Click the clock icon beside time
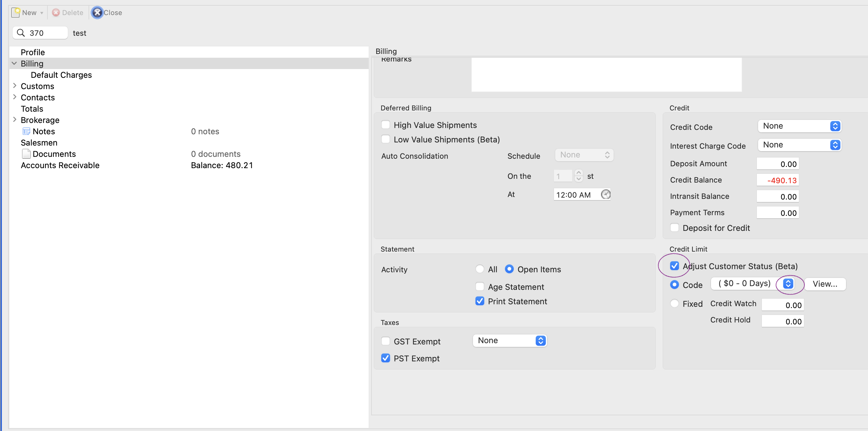The height and width of the screenshot is (431, 868). (605, 194)
